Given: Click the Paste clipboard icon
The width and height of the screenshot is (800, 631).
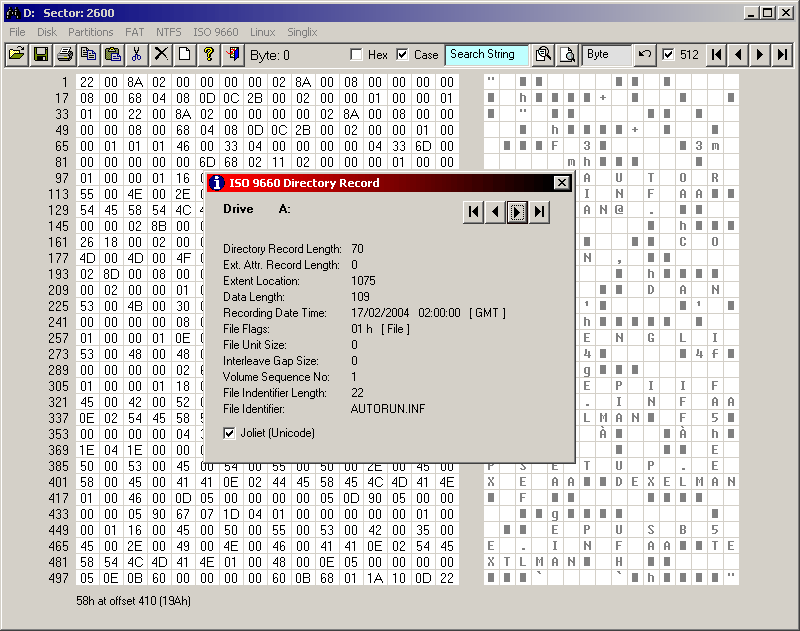Looking at the screenshot, I should [x=112, y=55].
